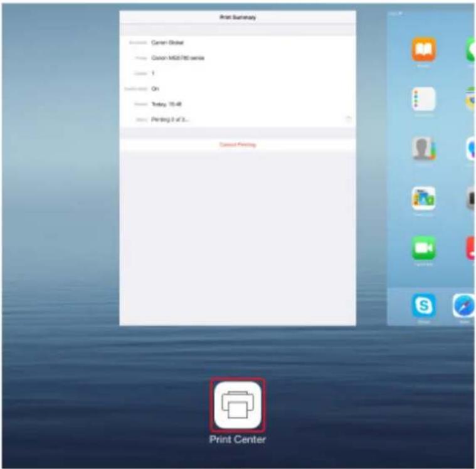Tap Cancel Printing in Print Summary
Screen dimensions: 476x469
pyautogui.click(x=238, y=144)
